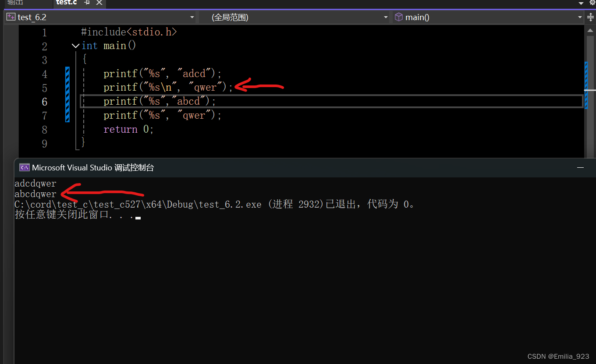The height and width of the screenshot is (364, 596).
Task: Close the test.c tab
Action: tap(99, 3)
